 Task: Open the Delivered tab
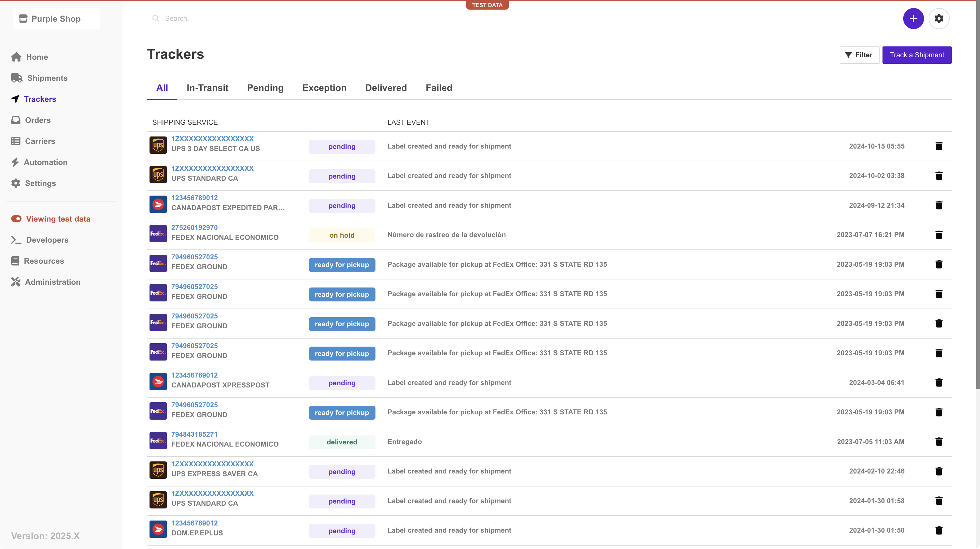(386, 88)
